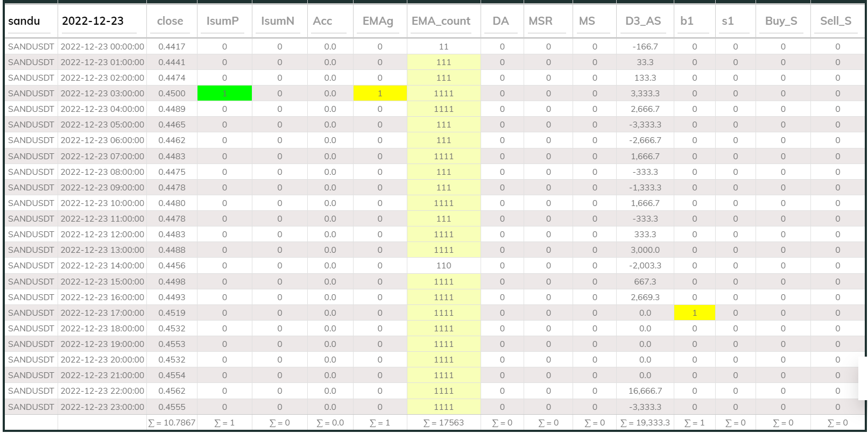Image resolution: width=868 pixels, height=433 pixels.
Task: Click SANDUSDT in the 17:00:00 row
Action: coord(31,313)
